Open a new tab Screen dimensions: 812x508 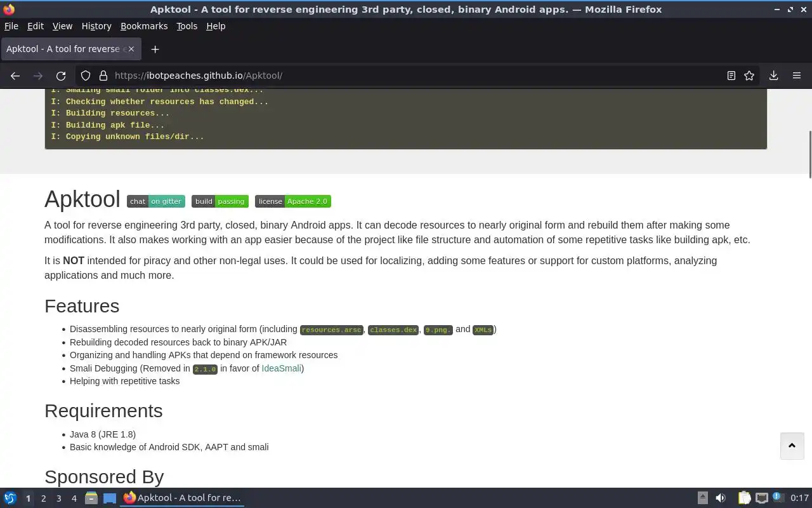155,49
